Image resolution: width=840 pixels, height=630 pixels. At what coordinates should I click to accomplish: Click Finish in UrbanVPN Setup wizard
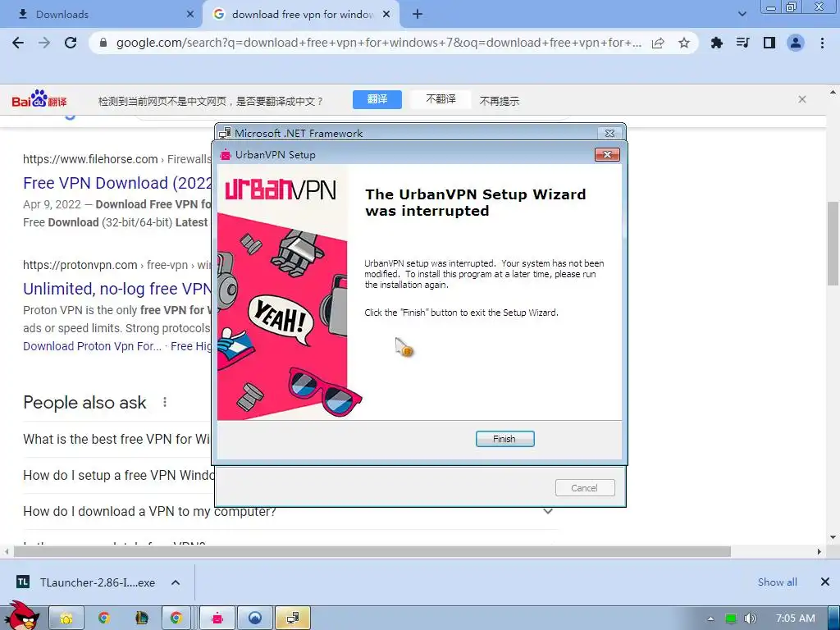pyautogui.click(x=504, y=439)
